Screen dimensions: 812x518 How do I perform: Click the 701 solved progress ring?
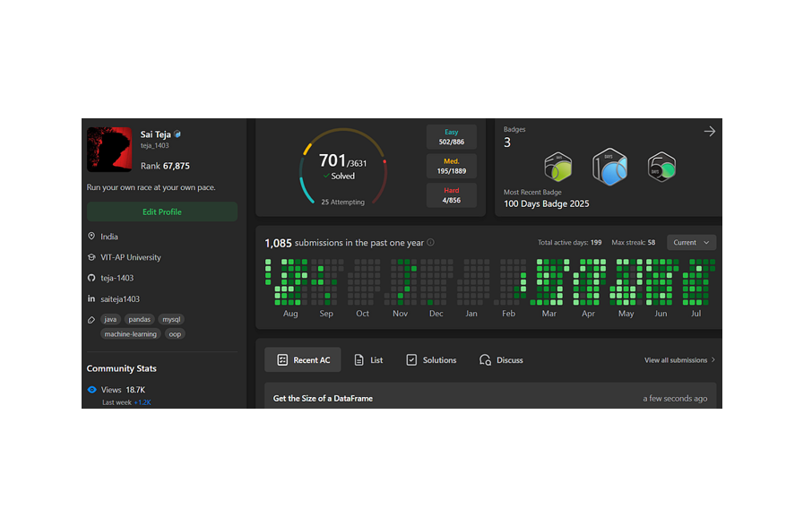tap(343, 167)
